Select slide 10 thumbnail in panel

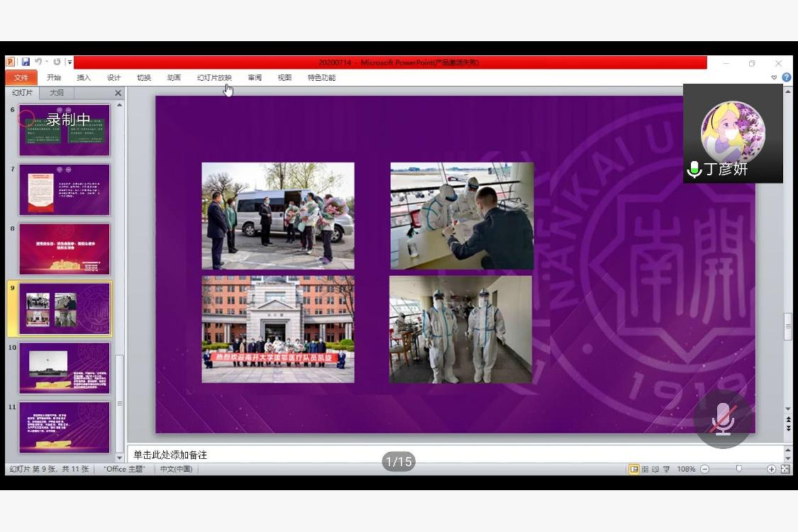65,367
